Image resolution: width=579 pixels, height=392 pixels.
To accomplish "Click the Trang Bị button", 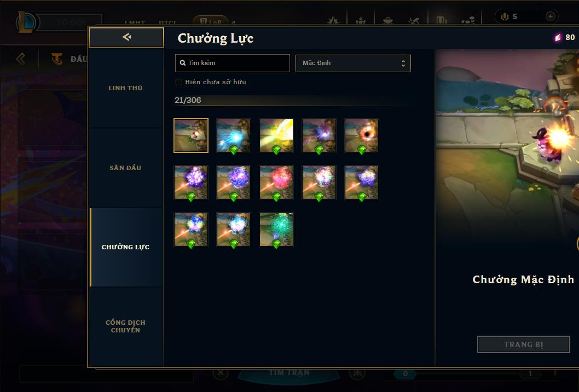I will [x=524, y=344].
